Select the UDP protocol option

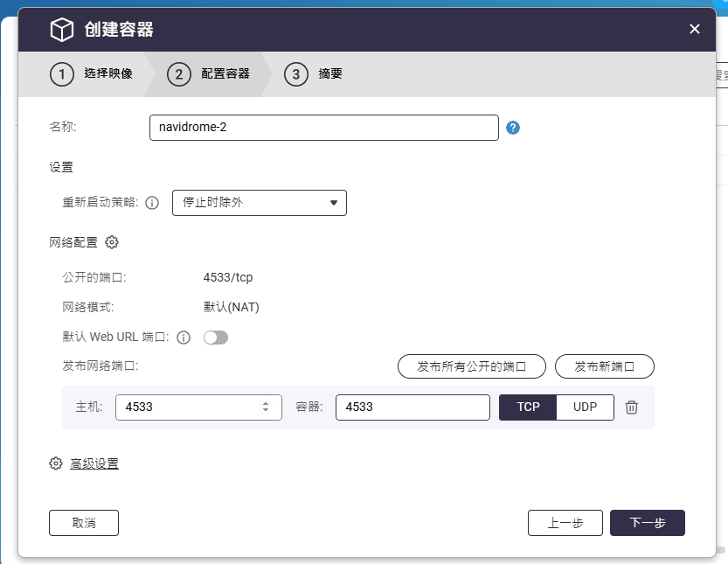[585, 407]
